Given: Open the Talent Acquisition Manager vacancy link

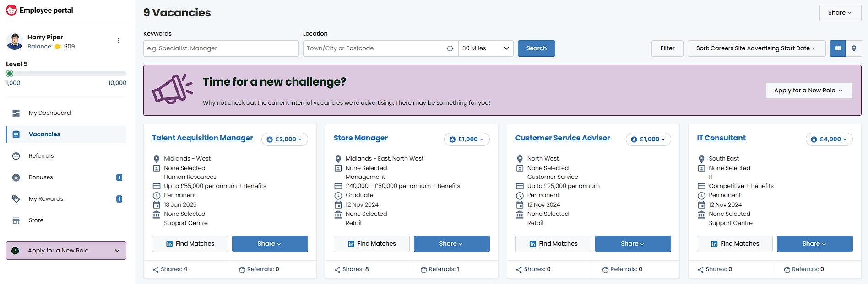Looking at the screenshot, I should (202, 138).
